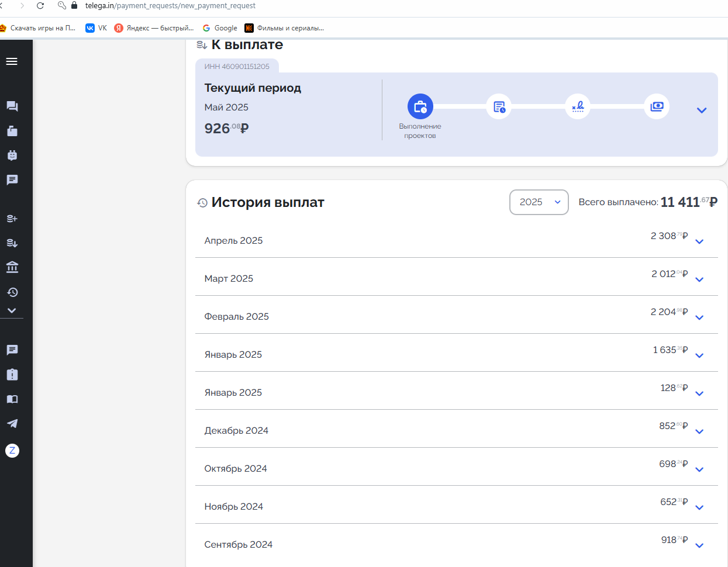Click the cash payout step icon
Image resolution: width=728 pixels, height=567 pixels.
[x=657, y=107]
